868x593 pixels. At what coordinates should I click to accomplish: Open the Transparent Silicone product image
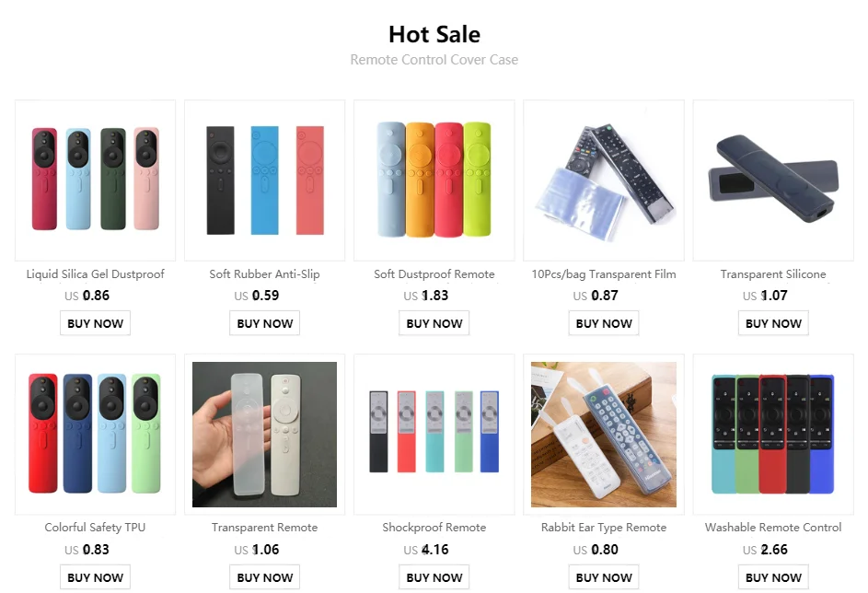tap(773, 180)
